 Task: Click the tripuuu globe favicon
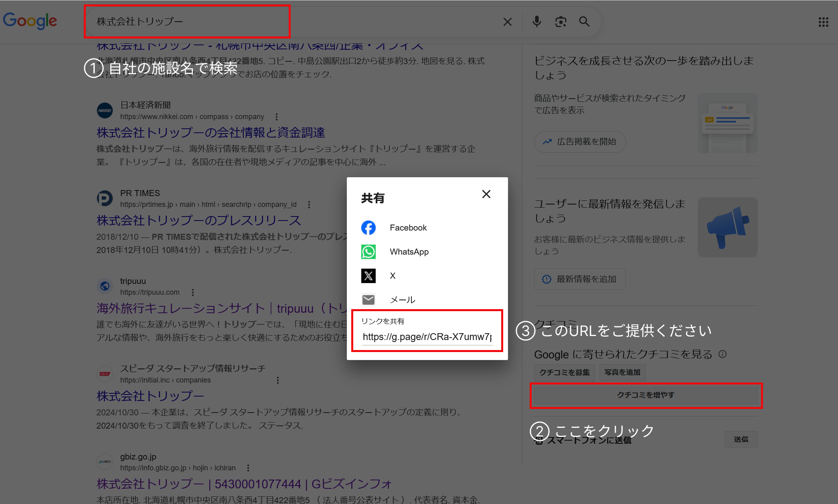[x=105, y=286]
